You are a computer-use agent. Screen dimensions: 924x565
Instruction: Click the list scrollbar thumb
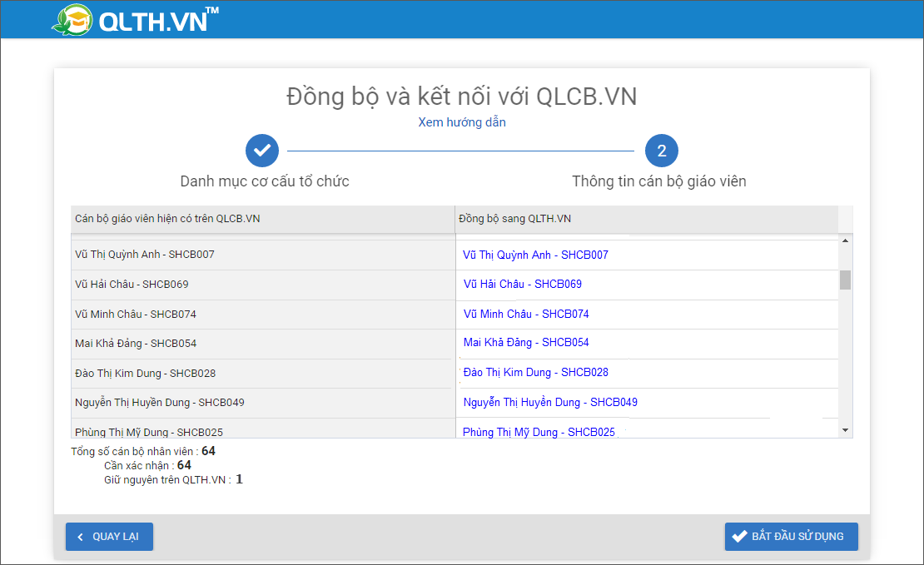pyautogui.click(x=845, y=280)
